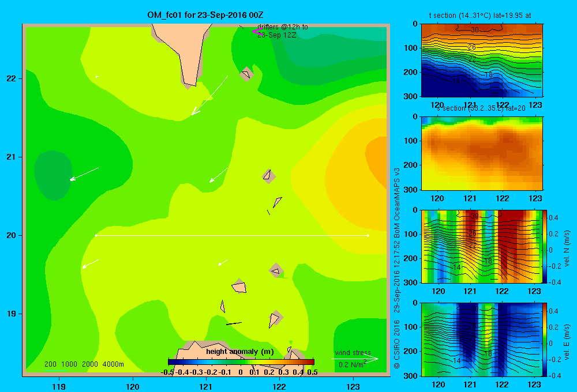Click the eastward velocity section plot

coord(482,339)
